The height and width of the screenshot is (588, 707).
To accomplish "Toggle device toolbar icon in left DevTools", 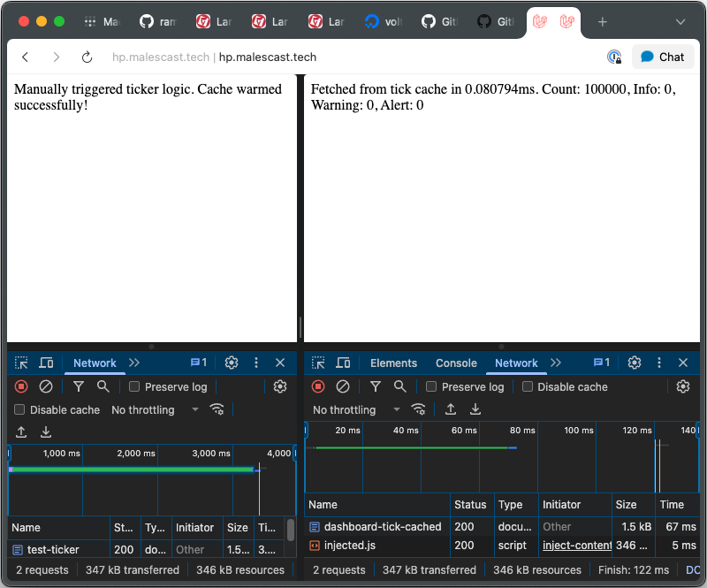I will pyautogui.click(x=46, y=363).
